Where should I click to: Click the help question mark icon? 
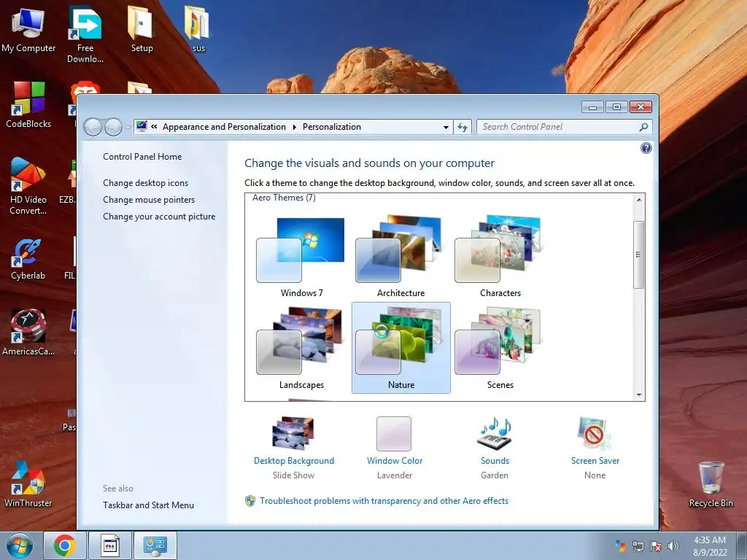[646, 148]
